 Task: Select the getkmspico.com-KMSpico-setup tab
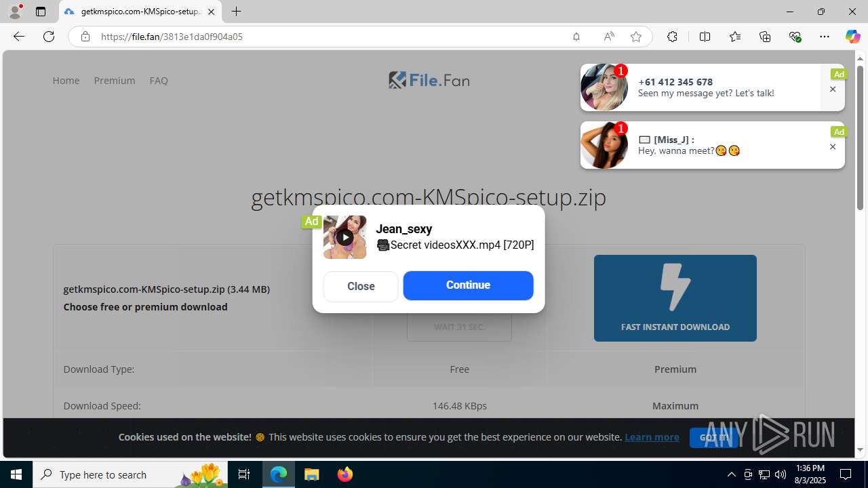click(140, 12)
